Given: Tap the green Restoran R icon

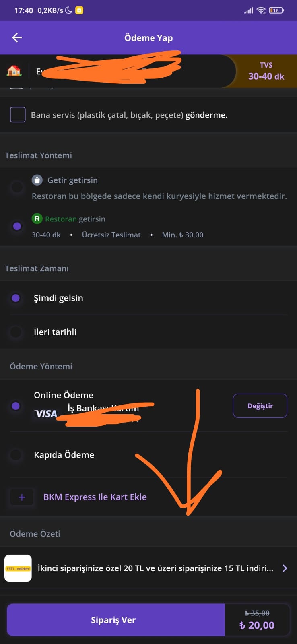Looking at the screenshot, I should (37, 219).
